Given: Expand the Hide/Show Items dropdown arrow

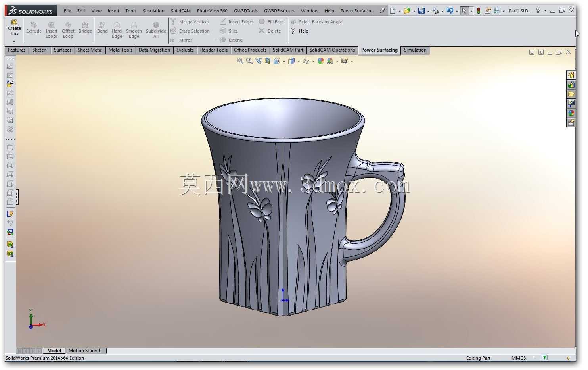Looking at the screenshot, I should 313,61.
